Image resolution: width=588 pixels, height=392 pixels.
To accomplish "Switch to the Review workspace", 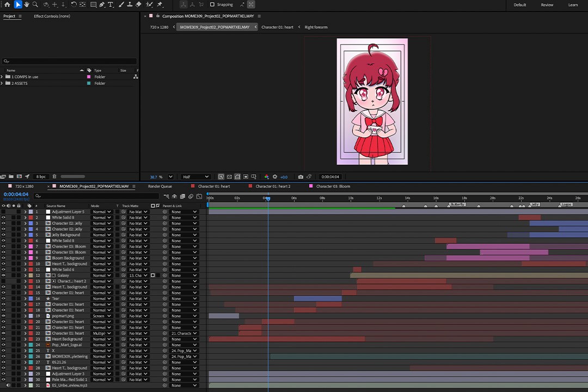I will (547, 5).
